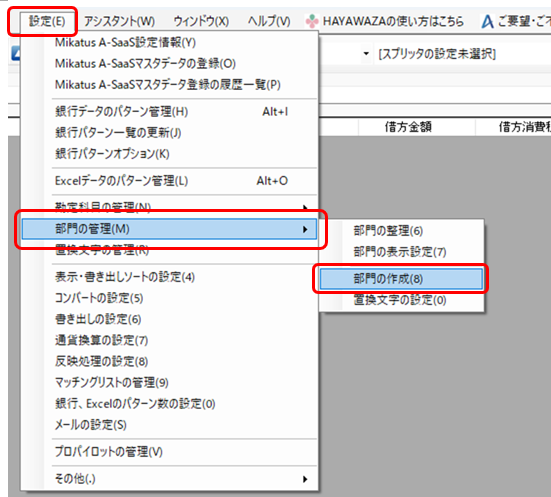
Task: Click the blue A logo icon
Action: pyautogui.click(x=487, y=21)
